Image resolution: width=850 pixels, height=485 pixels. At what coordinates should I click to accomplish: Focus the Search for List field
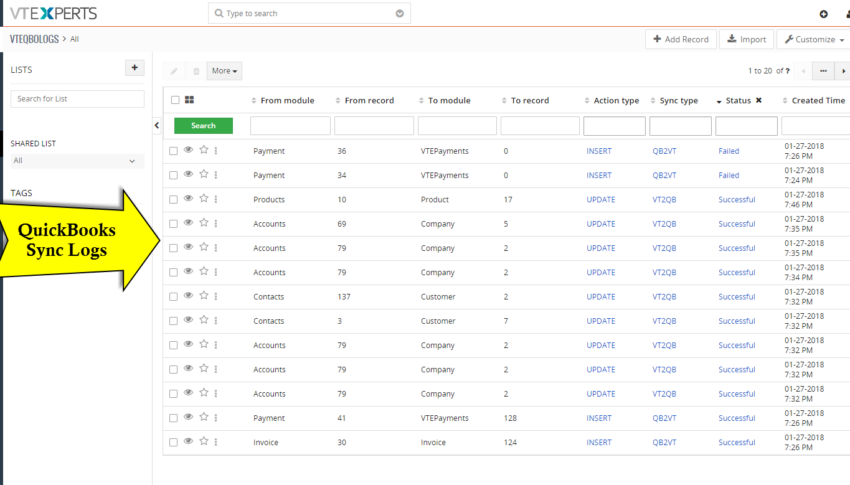point(78,99)
